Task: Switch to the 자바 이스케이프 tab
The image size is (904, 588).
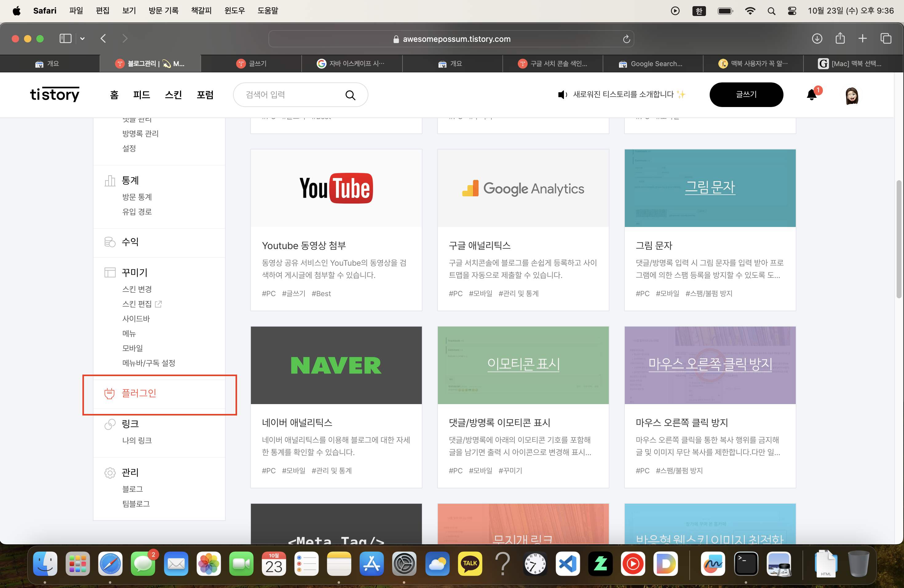Action: coord(352,63)
